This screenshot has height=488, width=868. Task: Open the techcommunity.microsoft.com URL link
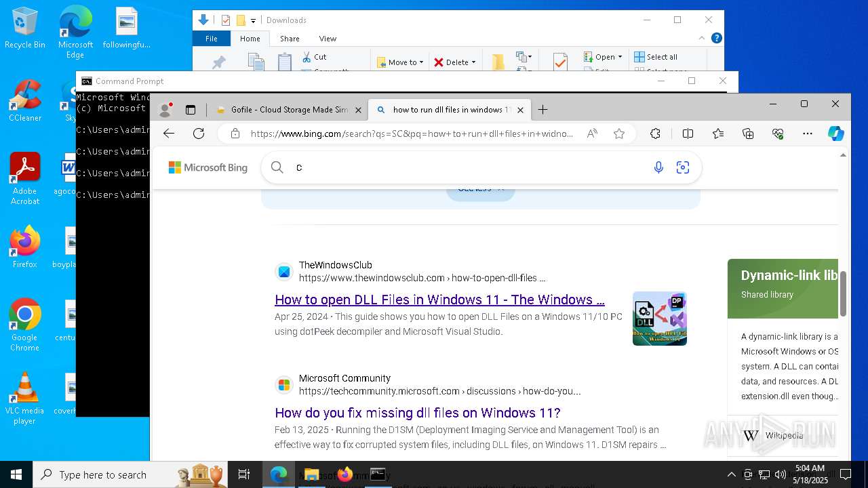[x=440, y=391]
